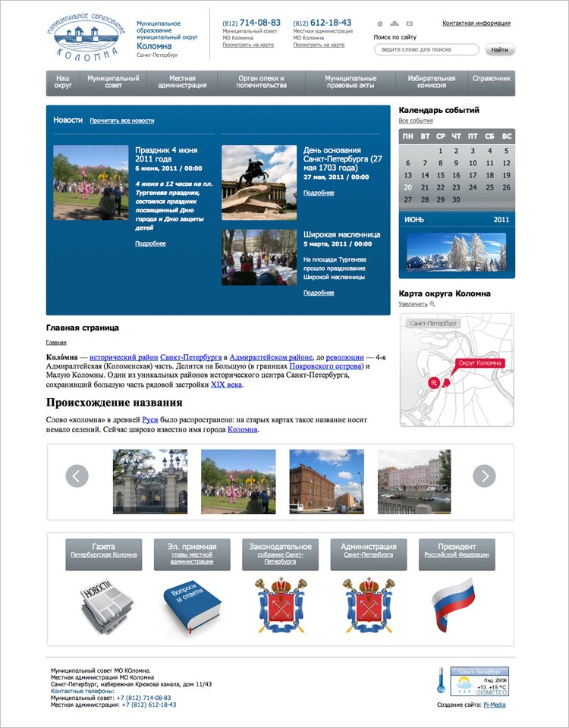Screen dimensions: 569x728
Task: Click the Russian flag icon
Action: pyautogui.click(x=452, y=605)
